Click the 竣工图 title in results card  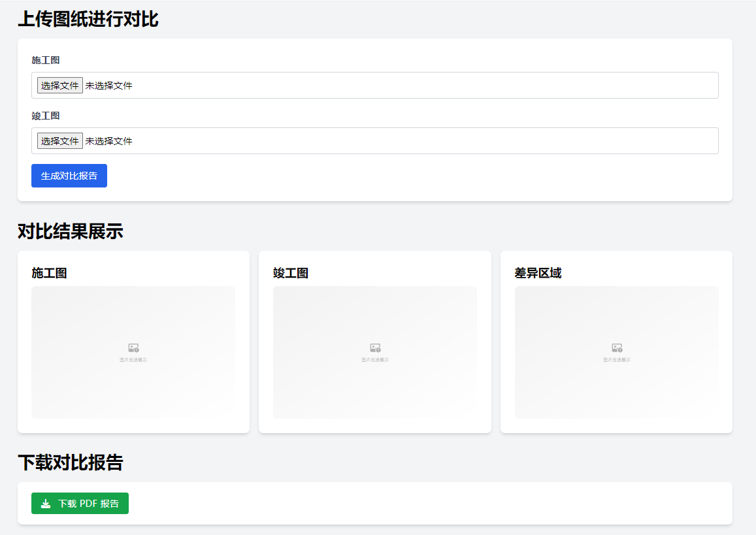(291, 273)
